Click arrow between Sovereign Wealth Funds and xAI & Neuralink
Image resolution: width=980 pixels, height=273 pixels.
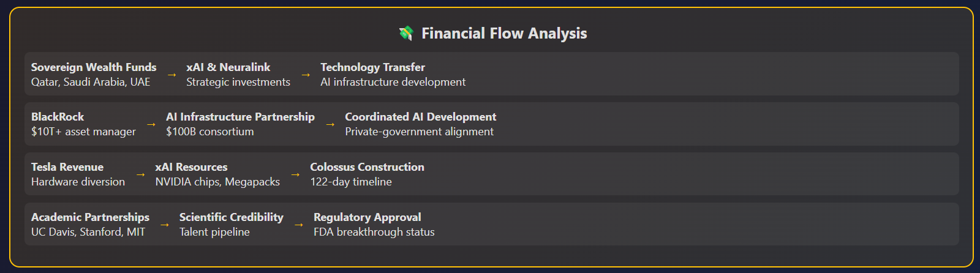click(x=171, y=75)
